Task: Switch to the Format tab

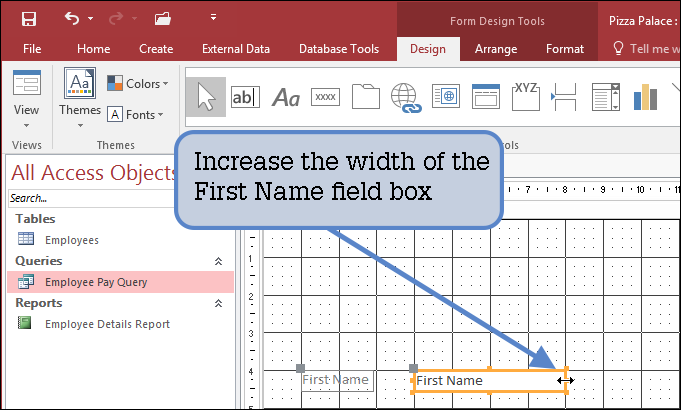Action: coord(565,49)
